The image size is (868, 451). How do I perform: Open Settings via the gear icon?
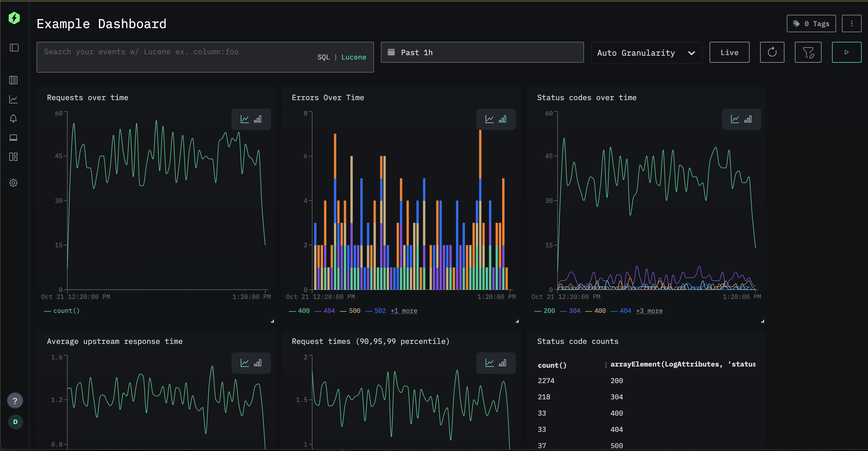(x=13, y=183)
